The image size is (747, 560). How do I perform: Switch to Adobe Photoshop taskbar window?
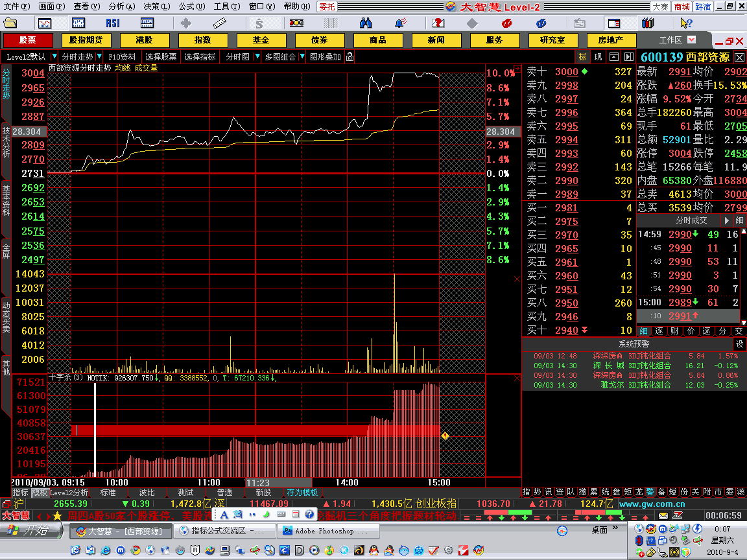point(328,530)
